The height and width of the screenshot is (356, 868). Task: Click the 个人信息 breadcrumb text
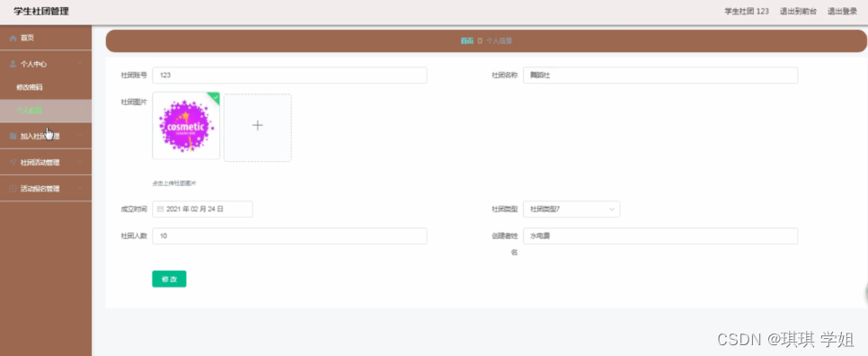pos(500,41)
